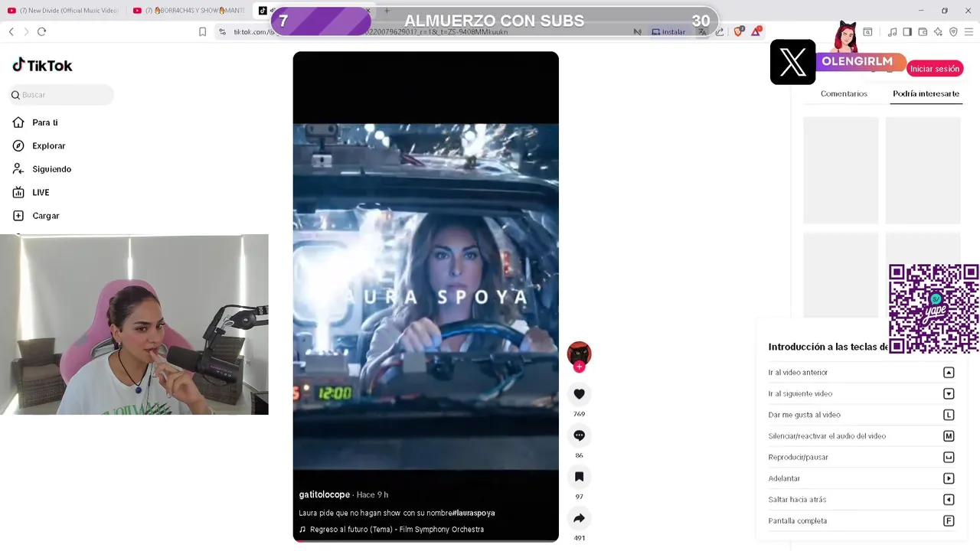980x551 pixels.
Task: Open gatitolocope profile avatar
Action: pos(579,354)
